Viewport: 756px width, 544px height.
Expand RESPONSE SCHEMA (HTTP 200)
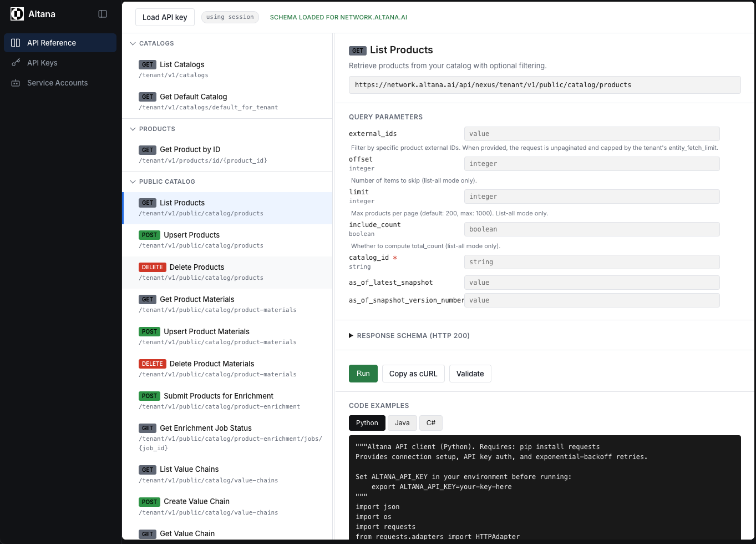[x=409, y=336]
